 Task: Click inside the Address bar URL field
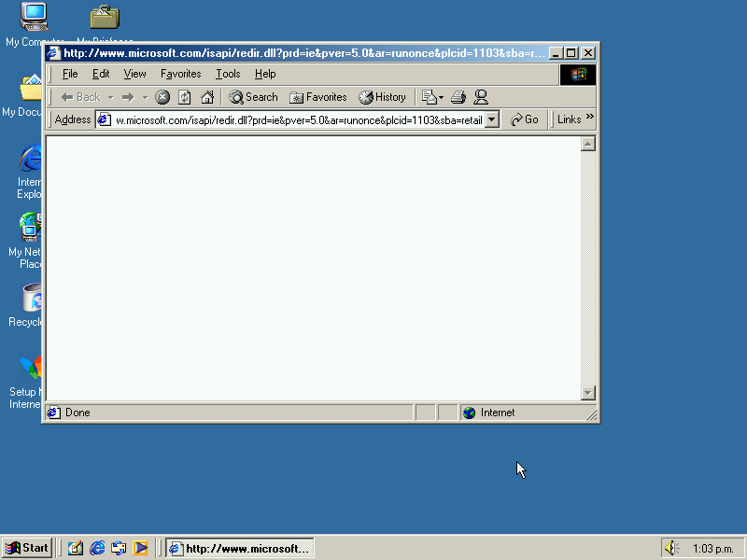299,120
